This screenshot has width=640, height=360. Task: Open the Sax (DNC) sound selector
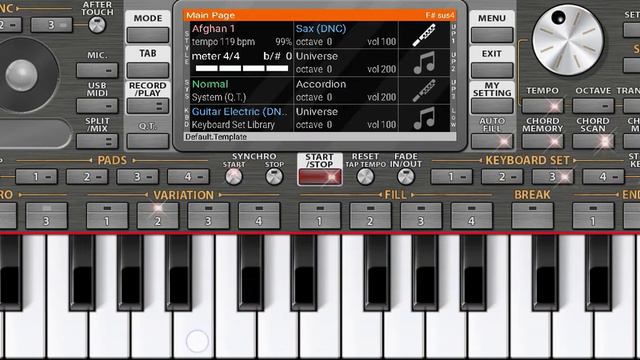tap(321, 29)
